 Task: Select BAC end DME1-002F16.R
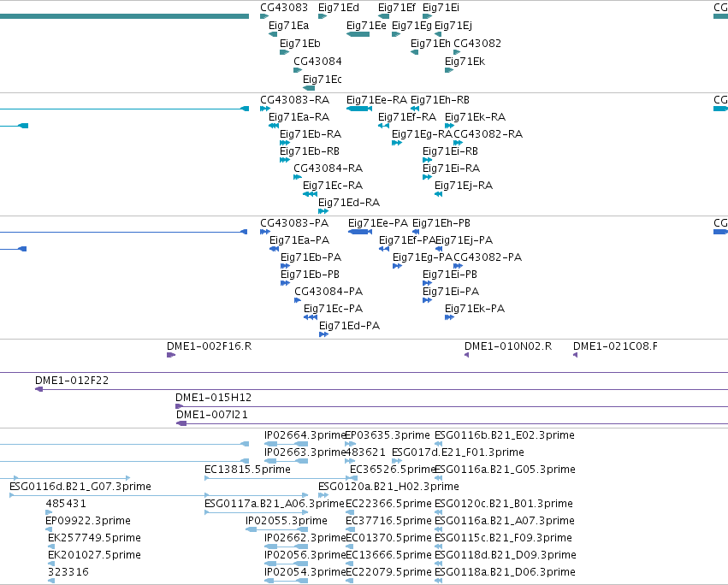[209, 346]
